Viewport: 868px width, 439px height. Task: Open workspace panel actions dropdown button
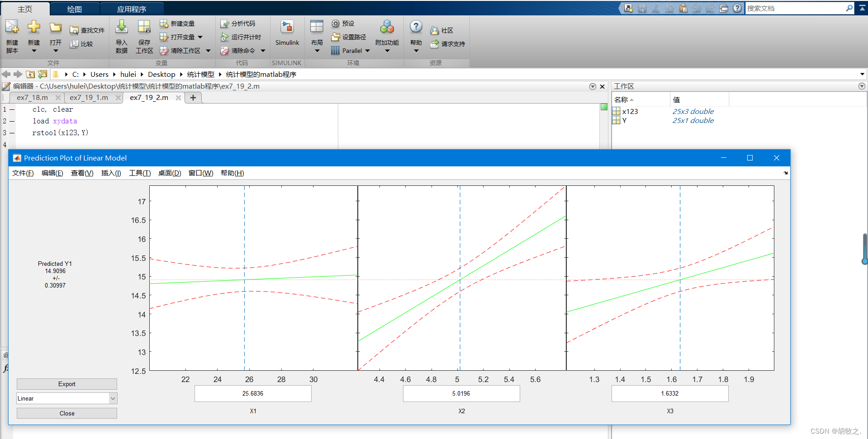click(x=862, y=86)
